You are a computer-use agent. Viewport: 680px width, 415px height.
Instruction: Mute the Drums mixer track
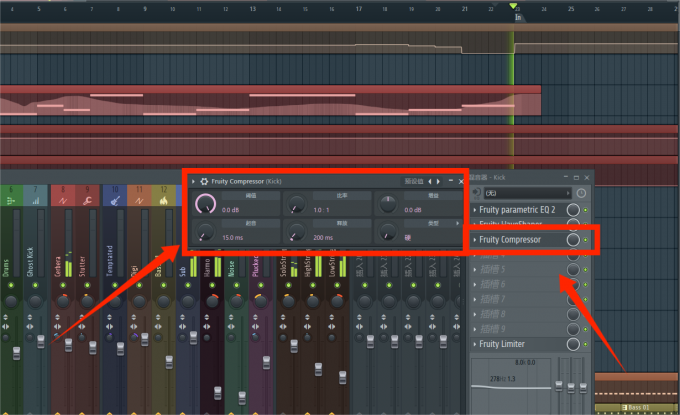coord(11,285)
